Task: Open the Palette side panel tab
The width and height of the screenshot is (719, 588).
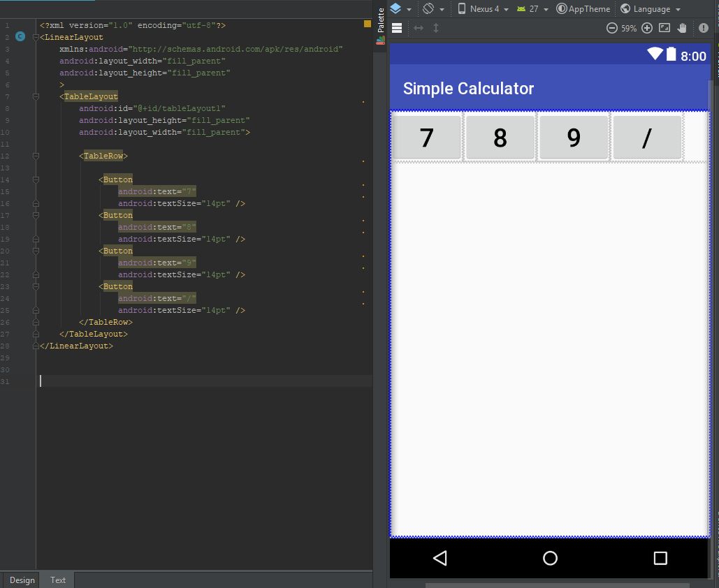Action: pos(380,26)
